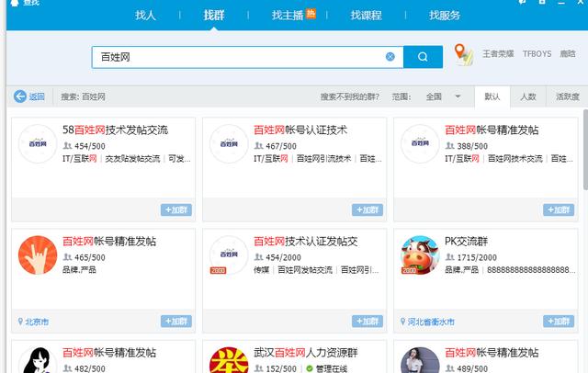The width and height of the screenshot is (588, 373).
Task: Open avatar of 武汉百姓网人力资源群
Action: tap(229, 360)
